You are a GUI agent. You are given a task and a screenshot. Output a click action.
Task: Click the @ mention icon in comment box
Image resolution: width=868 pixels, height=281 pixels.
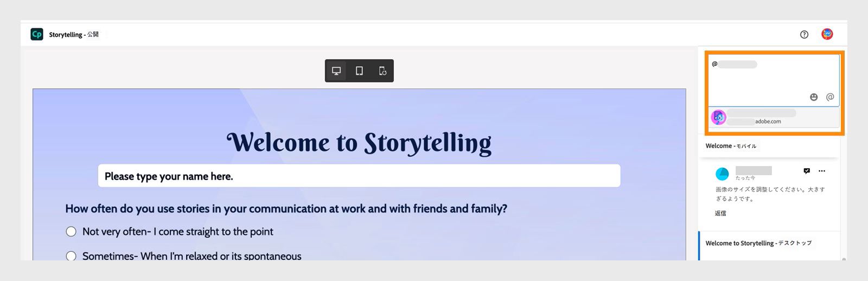(x=830, y=97)
